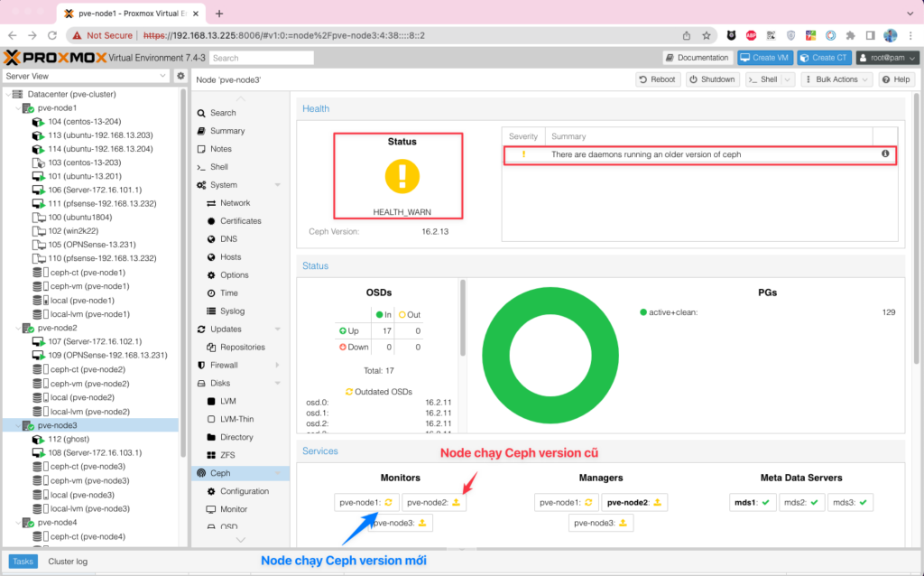The width and height of the screenshot is (924, 576).
Task: Click the HEALTH_WARN status icon
Action: point(402,176)
